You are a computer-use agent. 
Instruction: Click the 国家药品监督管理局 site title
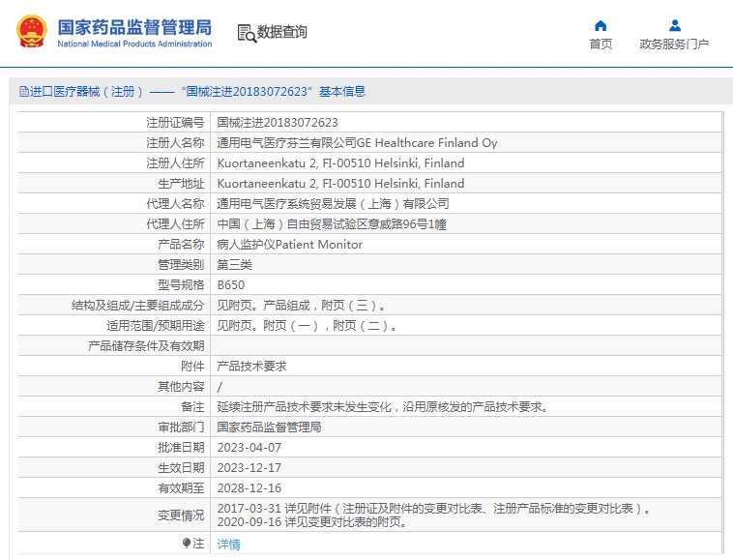(x=134, y=28)
